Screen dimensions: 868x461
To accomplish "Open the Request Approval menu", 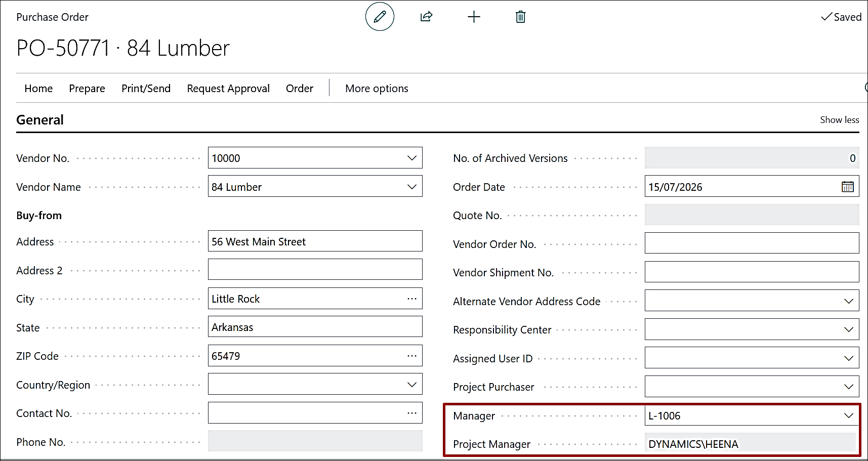I will 228,89.
